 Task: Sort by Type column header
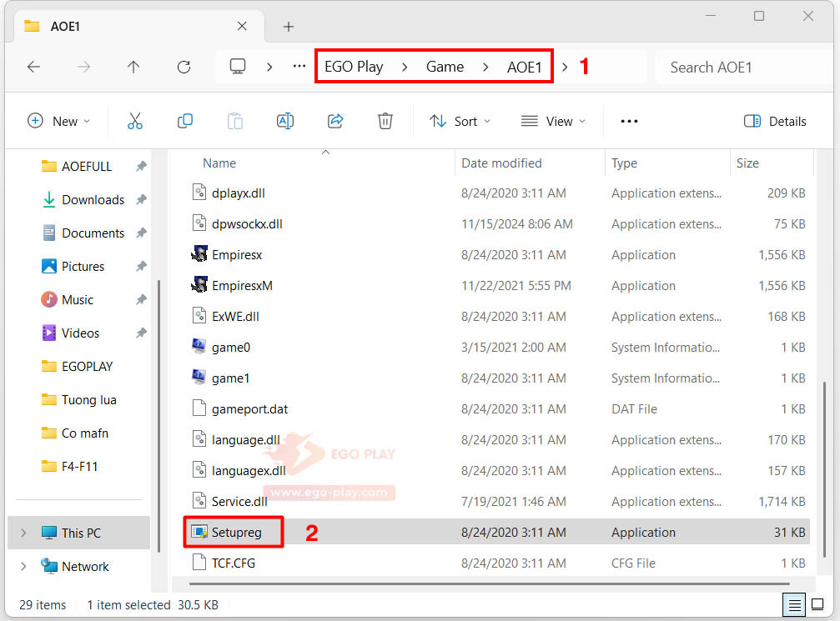[624, 163]
